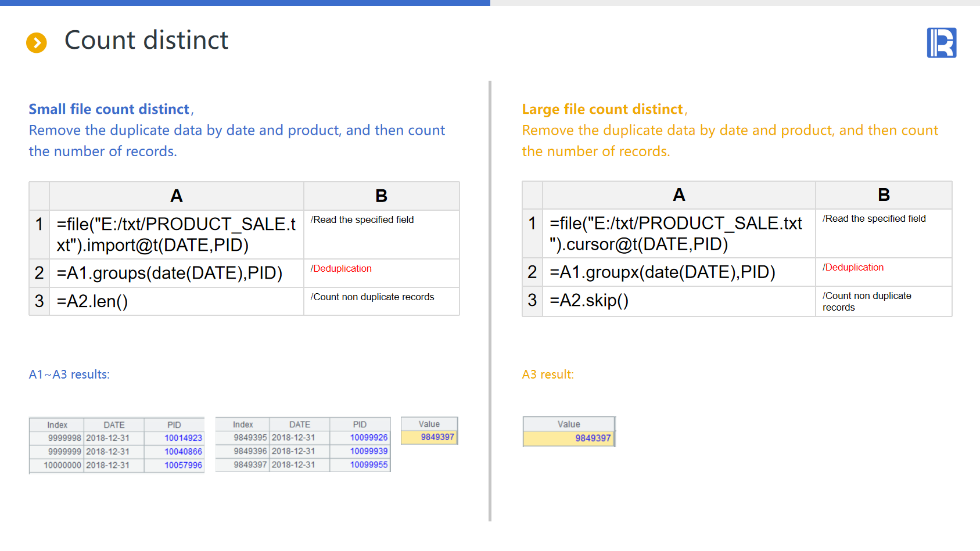Select PID value 10014923

[183, 438]
